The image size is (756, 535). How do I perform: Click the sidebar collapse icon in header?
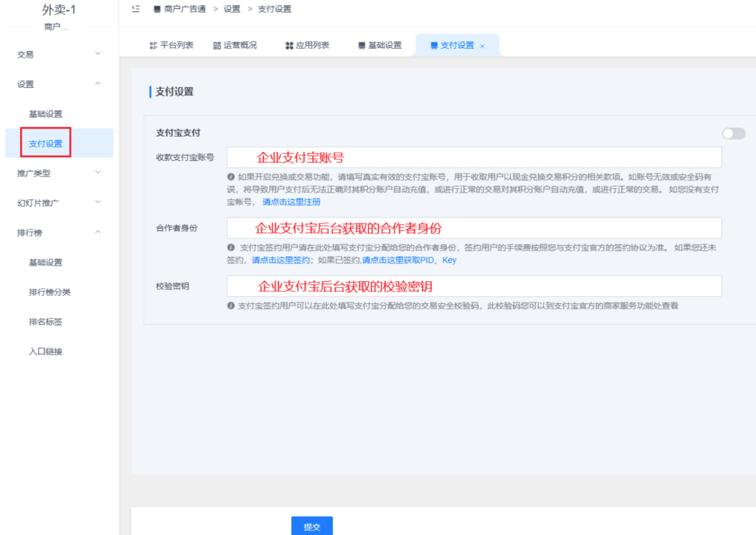tap(135, 9)
